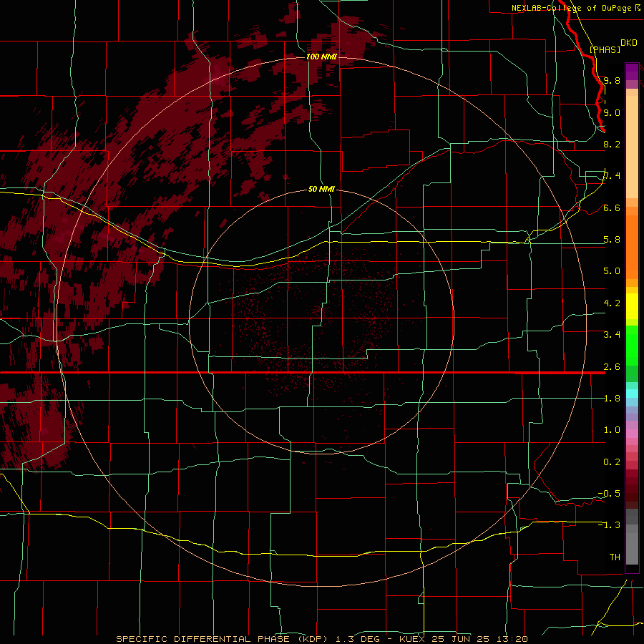Click the [PHAS] units label
Screen dimensions: 644x644
(605, 49)
